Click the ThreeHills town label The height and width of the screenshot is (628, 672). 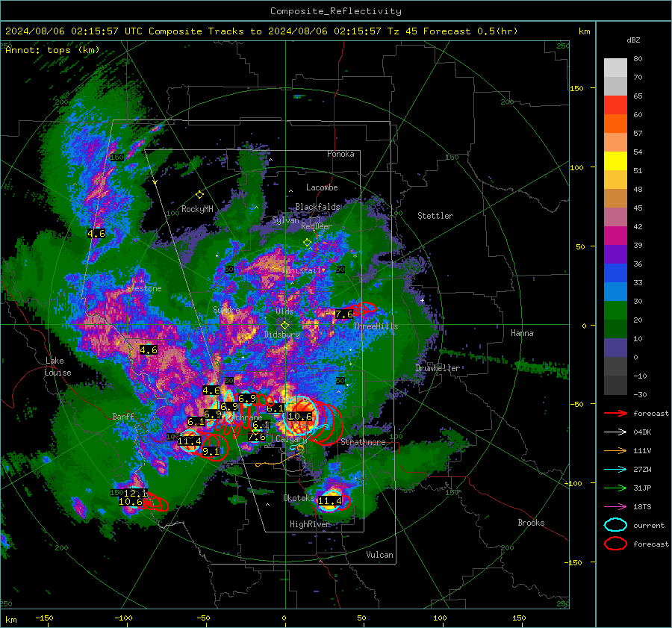[376, 326]
